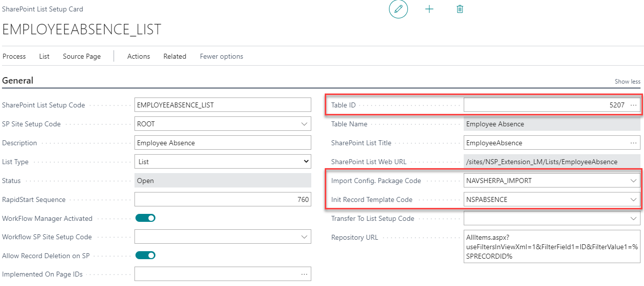
Task: Toggle WorkFlow Manager Activated switch
Action: tap(145, 218)
